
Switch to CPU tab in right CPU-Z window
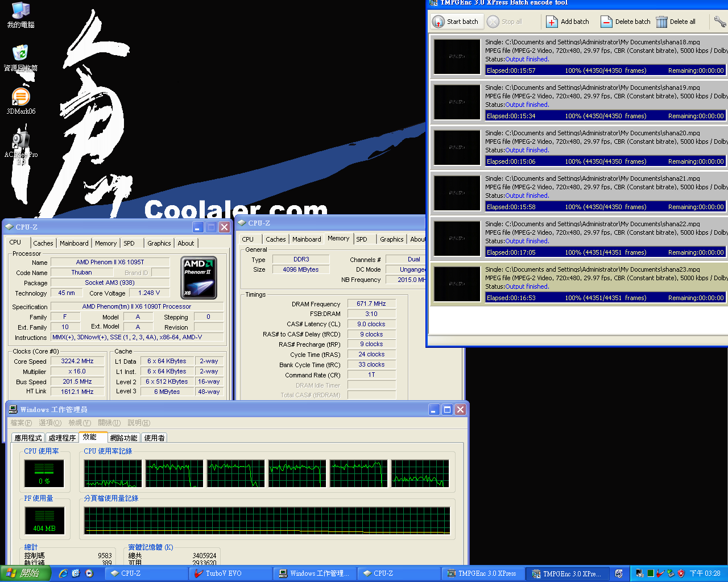pos(248,239)
